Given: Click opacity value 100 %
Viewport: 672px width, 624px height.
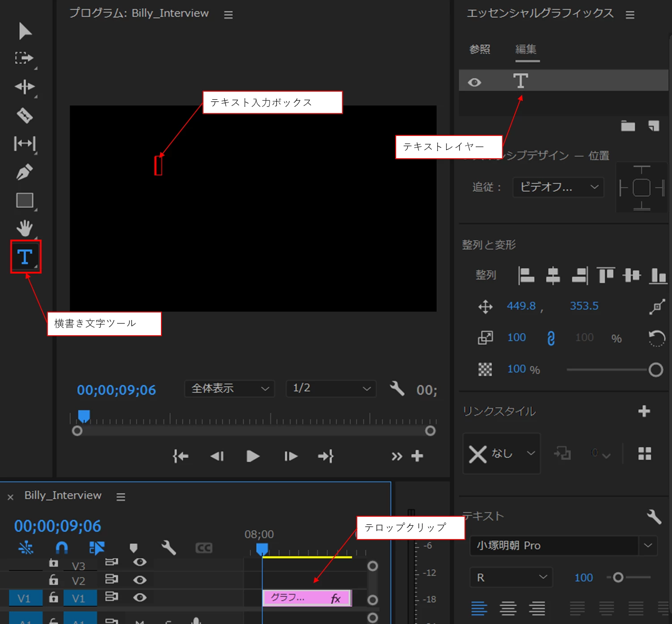Looking at the screenshot, I should 524,369.
